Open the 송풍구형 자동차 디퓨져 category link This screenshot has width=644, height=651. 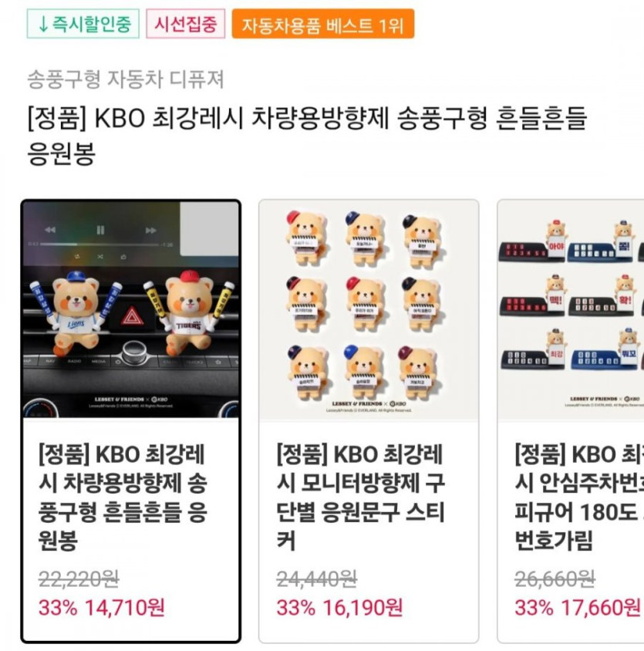pyautogui.click(x=126, y=79)
